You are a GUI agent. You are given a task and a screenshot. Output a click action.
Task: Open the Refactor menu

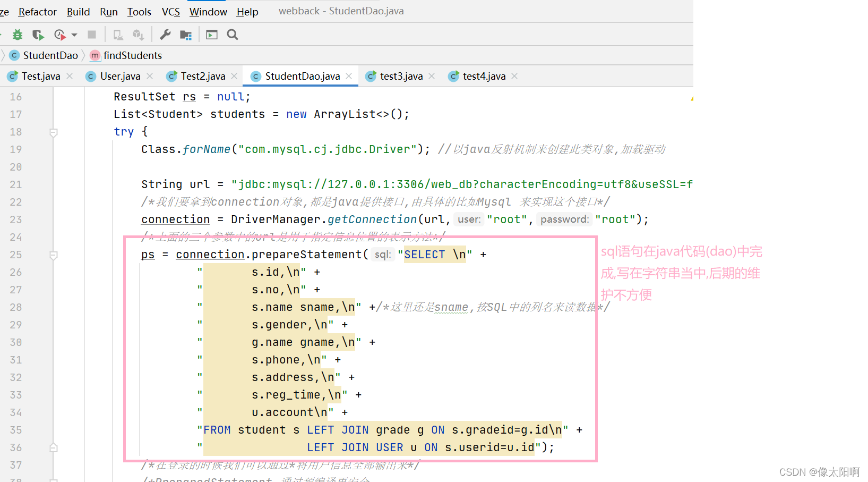(x=37, y=12)
